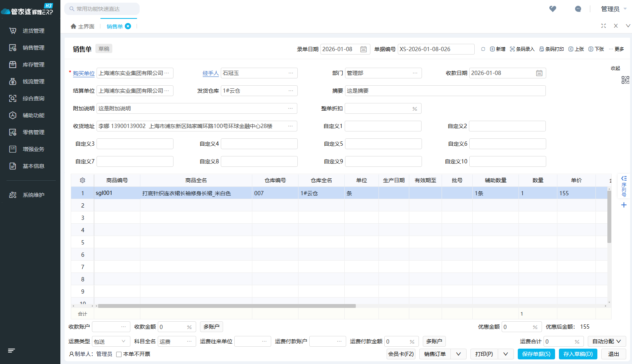
Task: Go to next document with 下张
Action: coord(596,49)
